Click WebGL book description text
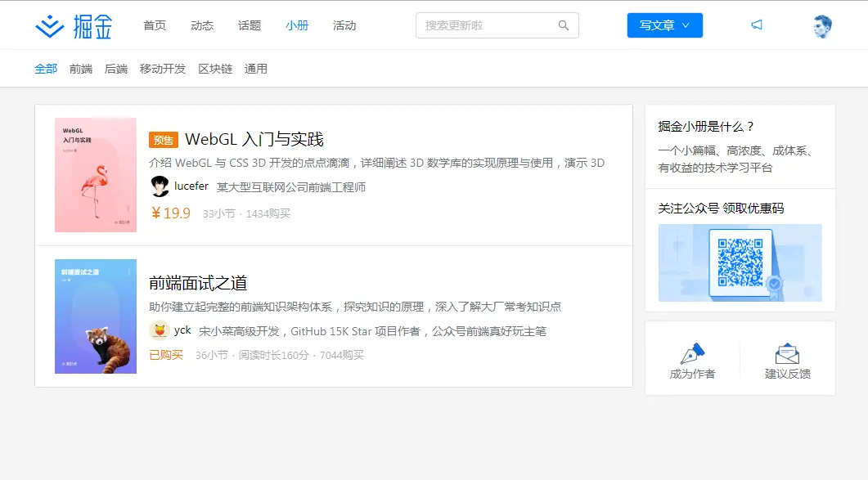Viewport: 868px width, 480px height. click(x=376, y=163)
